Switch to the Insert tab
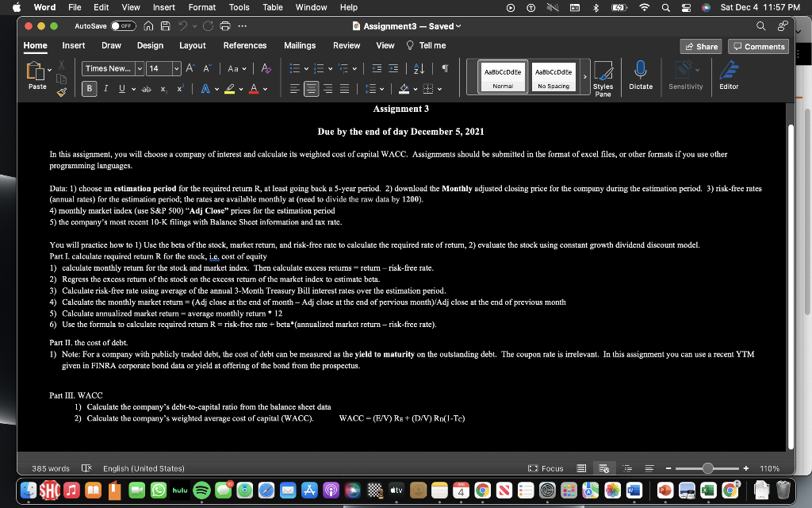The width and height of the screenshot is (812, 508). pyautogui.click(x=74, y=45)
